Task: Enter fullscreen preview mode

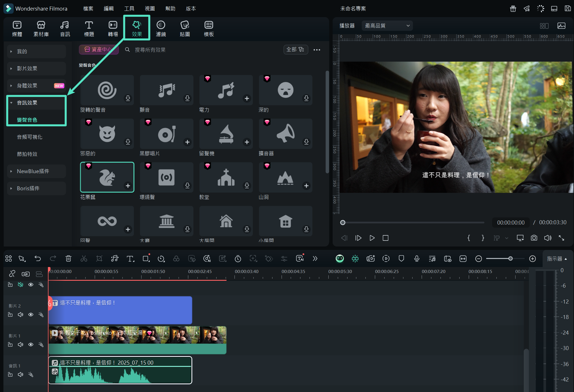Action: tap(561, 238)
